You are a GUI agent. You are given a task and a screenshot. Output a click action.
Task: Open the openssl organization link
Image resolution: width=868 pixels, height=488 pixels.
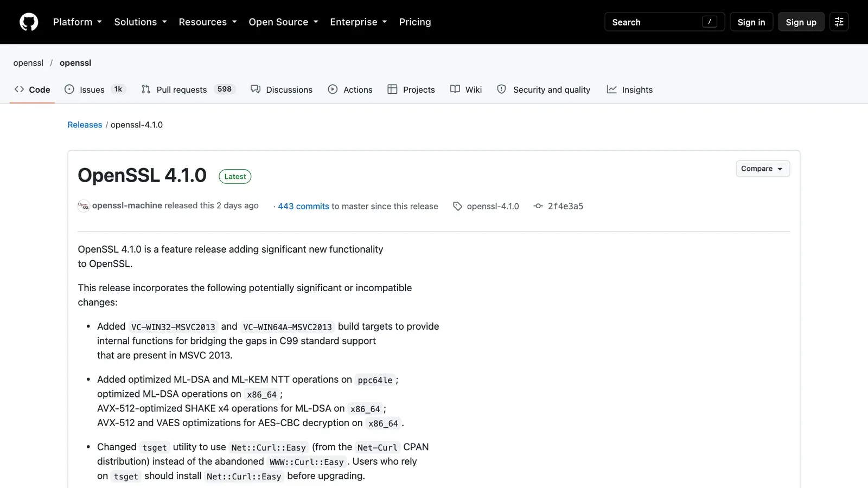(28, 63)
